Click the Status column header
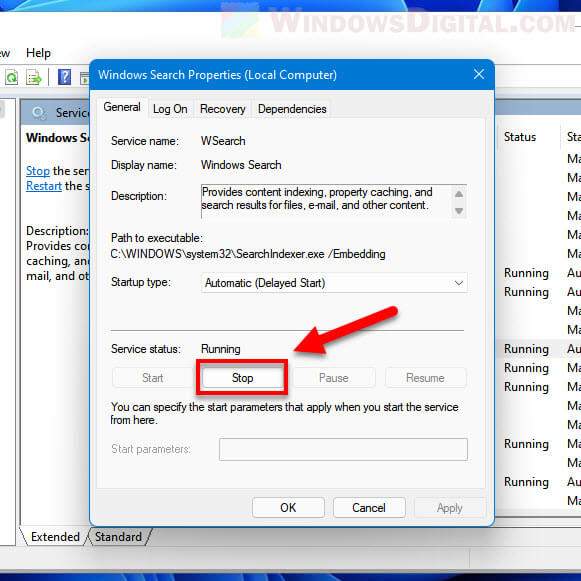Image resolution: width=581 pixels, height=581 pixels. tap(520, 137)
